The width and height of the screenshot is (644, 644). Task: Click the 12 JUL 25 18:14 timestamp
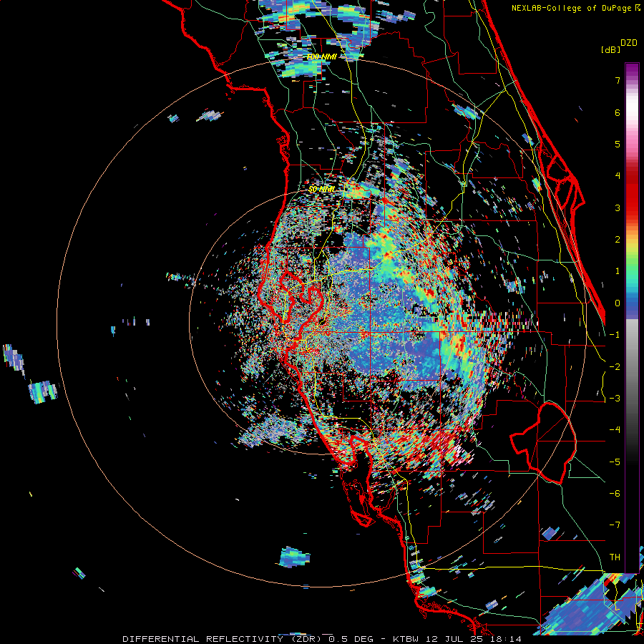click(x=473, y=639)
